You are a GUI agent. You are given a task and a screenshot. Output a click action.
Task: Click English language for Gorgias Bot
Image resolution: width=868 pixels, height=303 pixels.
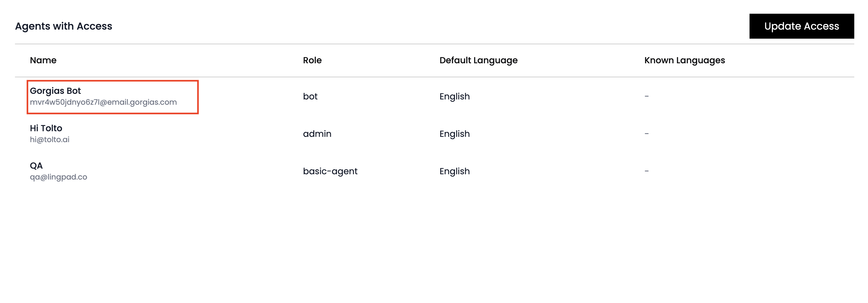point(454,96)
